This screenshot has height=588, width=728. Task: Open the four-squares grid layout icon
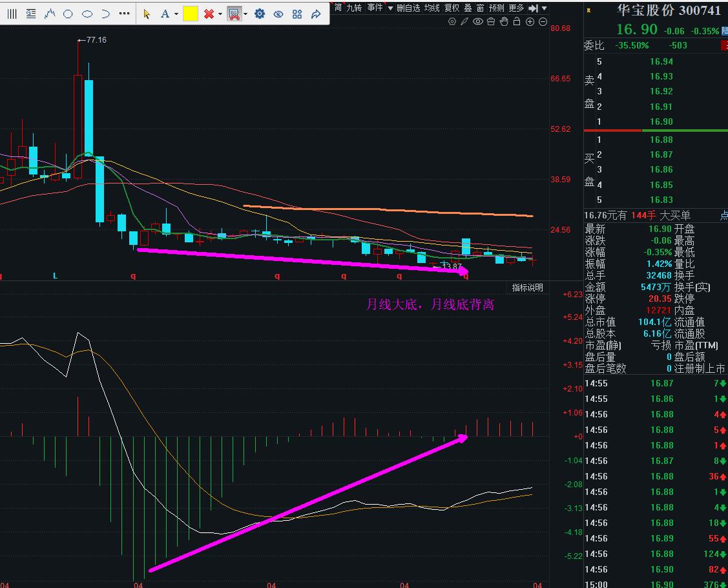pos(297,14)
